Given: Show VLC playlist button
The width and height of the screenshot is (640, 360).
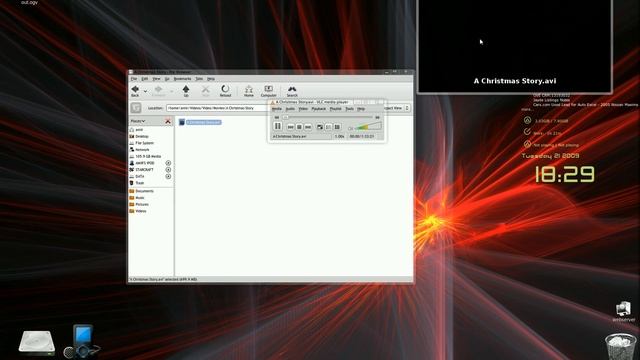Looking at the screenshot, I should pos(329,127).
